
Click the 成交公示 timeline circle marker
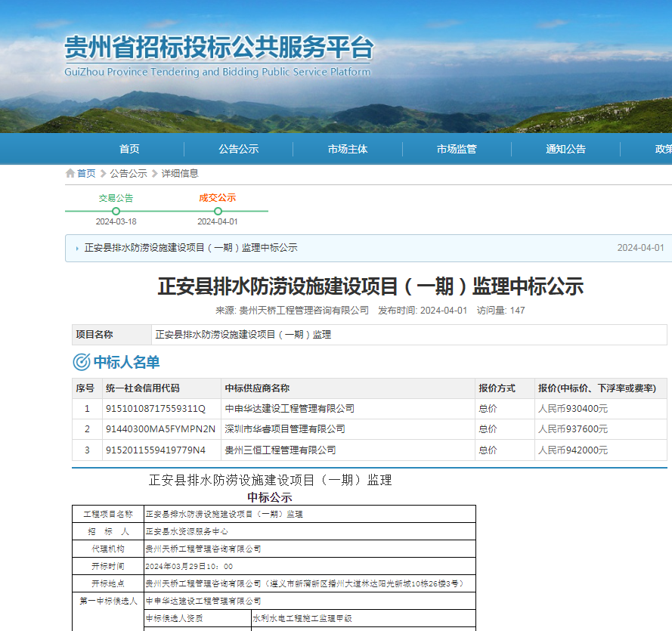(218, 212)
